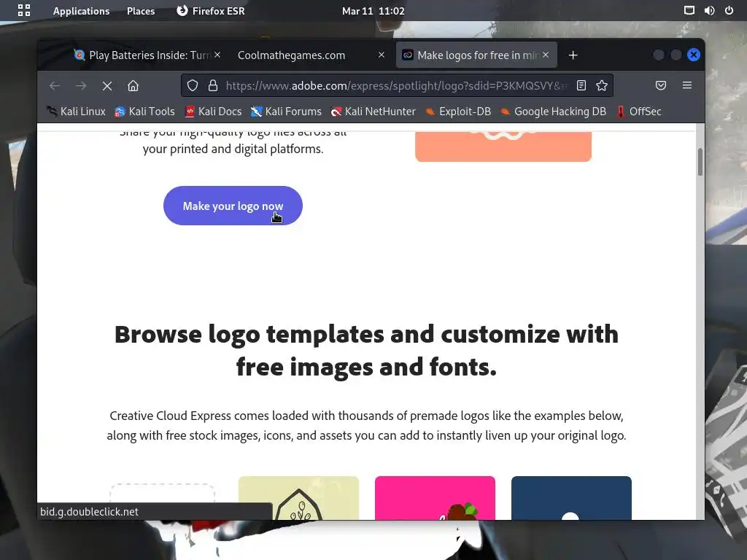Screen dimensions: 747x560
Task: Open a new tab with plus button
Action: [573, 55]
